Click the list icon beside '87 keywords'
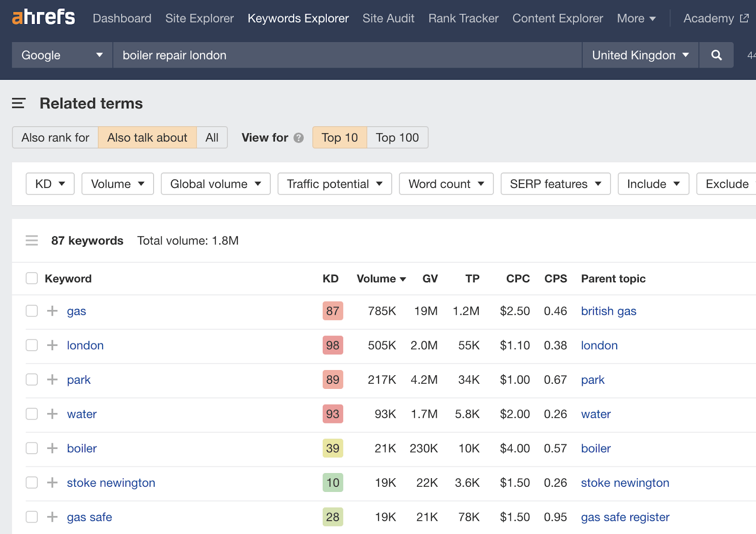Viewport: 756px width, 534px height. point(32,240)
